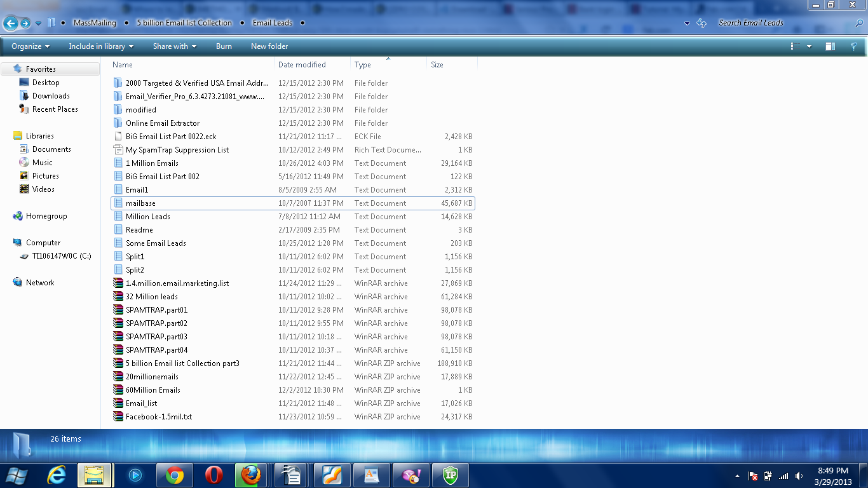Screen dimensions: 868x488
Task: Open Recent Places in the navigation pane
Action: [55, 109]
